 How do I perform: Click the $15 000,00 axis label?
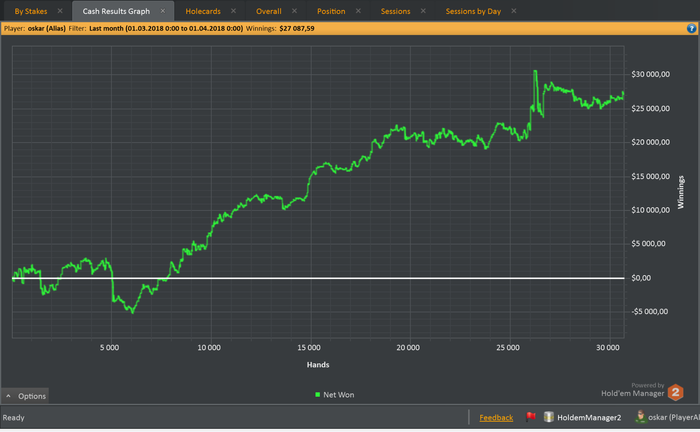tap(650, 176)
